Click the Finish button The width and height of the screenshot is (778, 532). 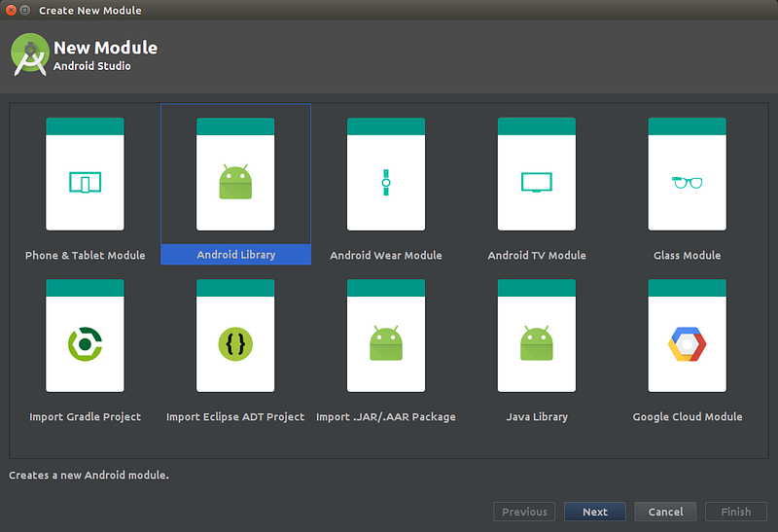pos(736,512)
